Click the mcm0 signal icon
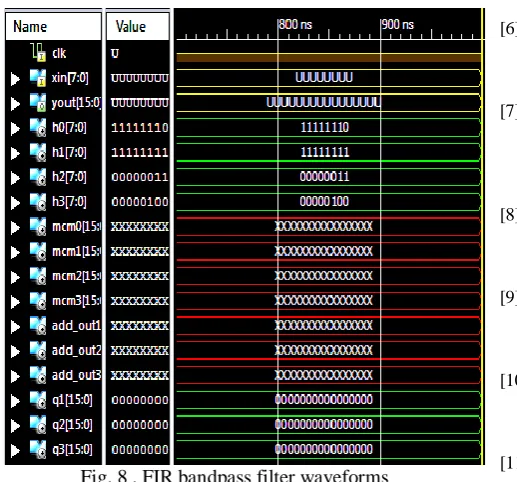 click(38, 227)
